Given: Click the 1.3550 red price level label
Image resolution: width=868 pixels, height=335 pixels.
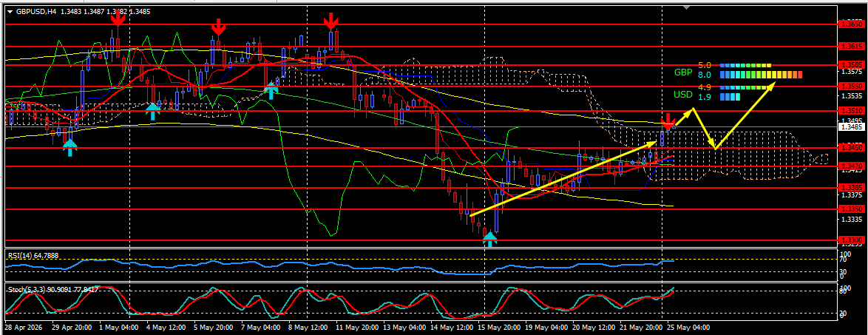Looking at the screenshot, I should [852, 87].
